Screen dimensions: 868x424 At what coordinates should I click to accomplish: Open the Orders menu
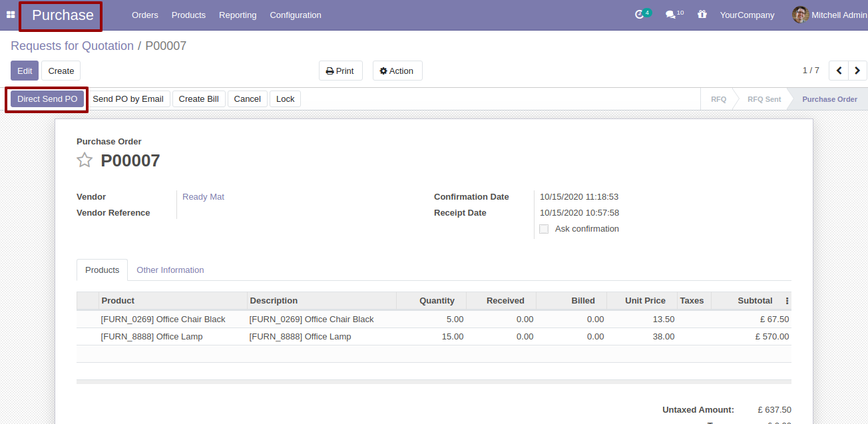coord(145,15)
